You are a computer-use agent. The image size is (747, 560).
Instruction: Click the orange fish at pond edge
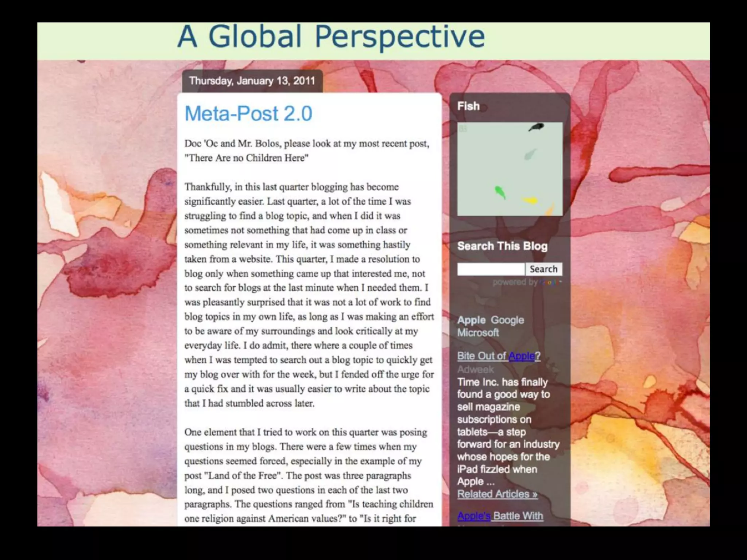click(550, 210)
